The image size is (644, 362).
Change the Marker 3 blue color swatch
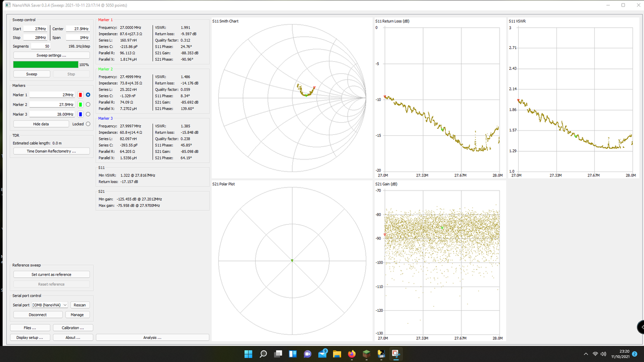pos(80,114)
